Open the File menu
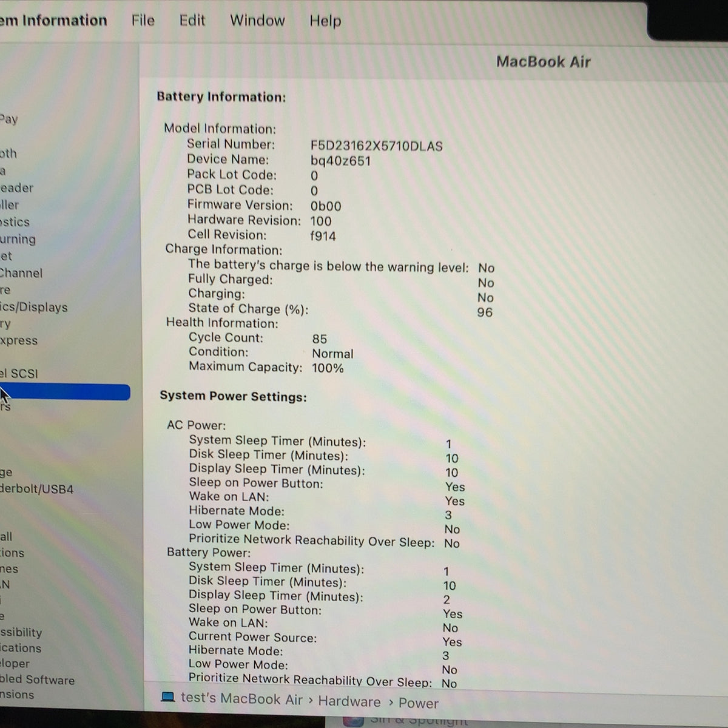 [143, 21]
